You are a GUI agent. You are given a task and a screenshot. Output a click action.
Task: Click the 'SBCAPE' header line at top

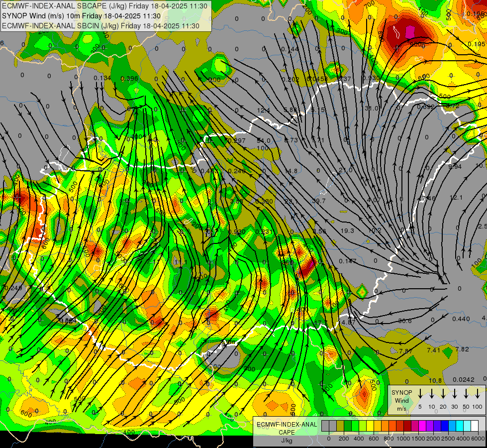coord(104,6)
